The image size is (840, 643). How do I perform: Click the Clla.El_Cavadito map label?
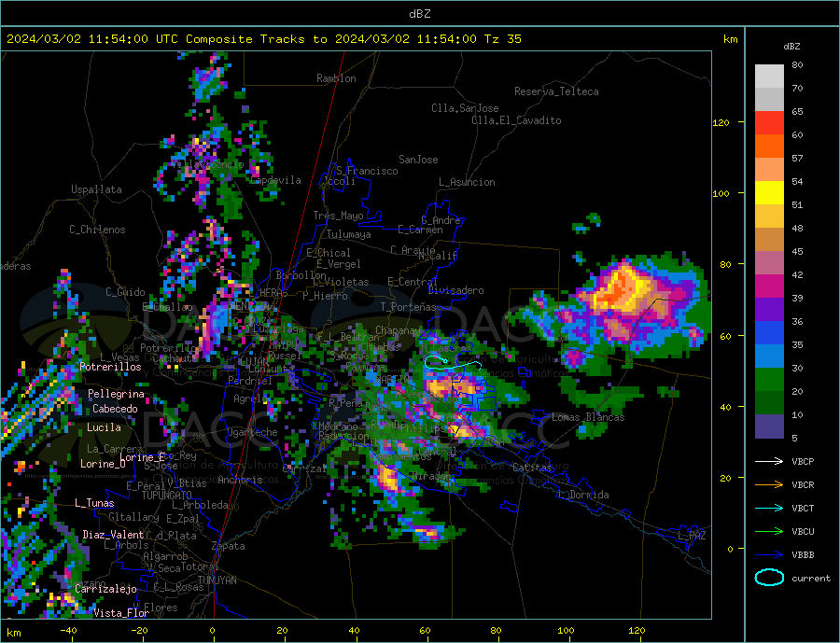(x=516, y=120)
